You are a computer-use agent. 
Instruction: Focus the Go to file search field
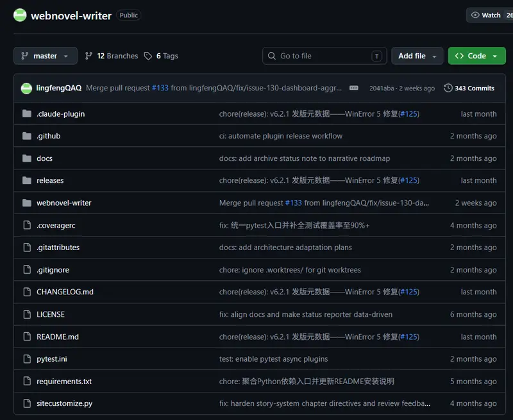point(324,56)
